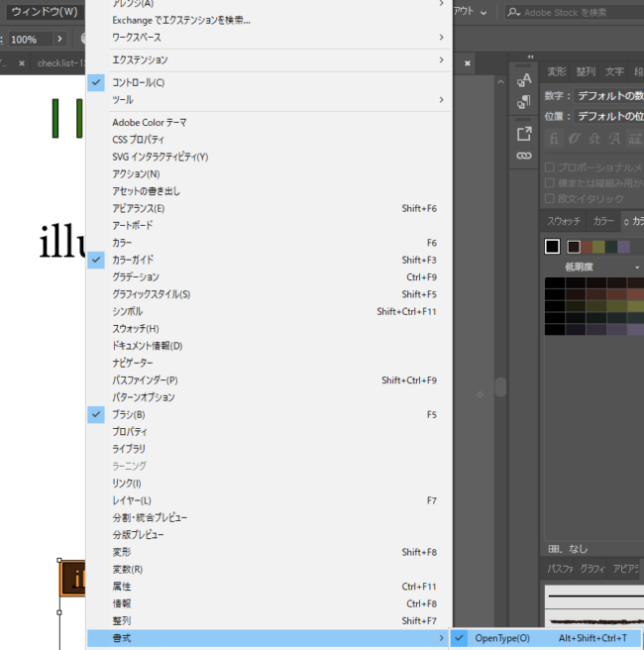Switch to the スウォッチ panel tab
The width and height of the screenshot is (644, 650).
coord(565,221)
